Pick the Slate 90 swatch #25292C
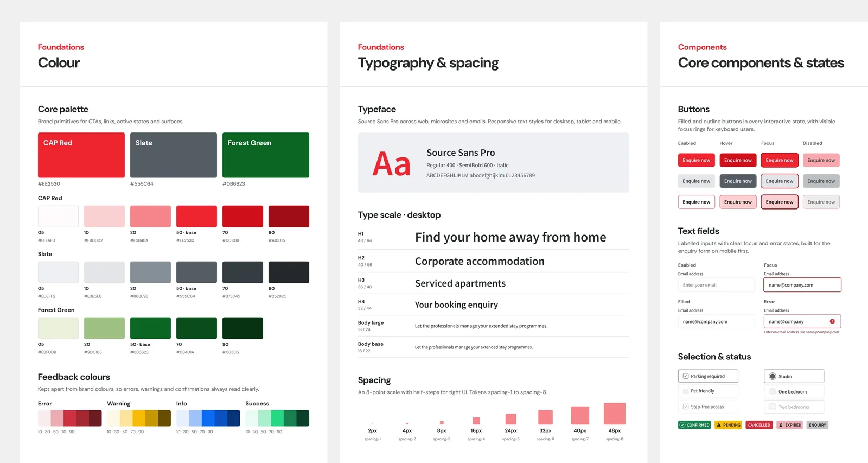Screen dimensions: 868x463 (289, 272)
